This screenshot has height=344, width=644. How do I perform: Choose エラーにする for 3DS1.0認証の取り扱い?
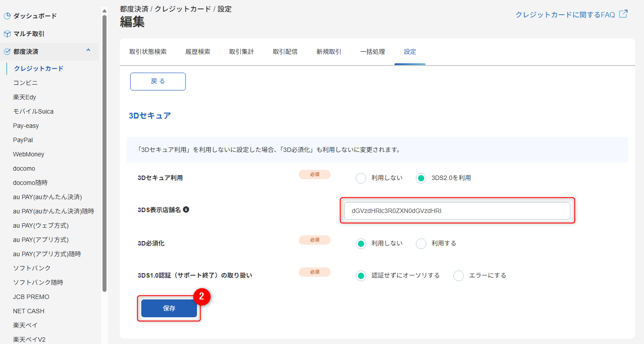tap(459, 275)
